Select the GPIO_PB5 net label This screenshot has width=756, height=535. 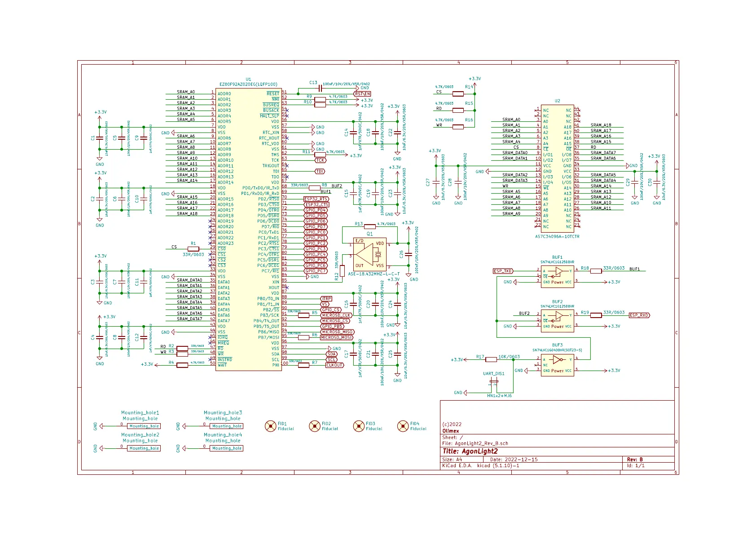coord(333,327)
